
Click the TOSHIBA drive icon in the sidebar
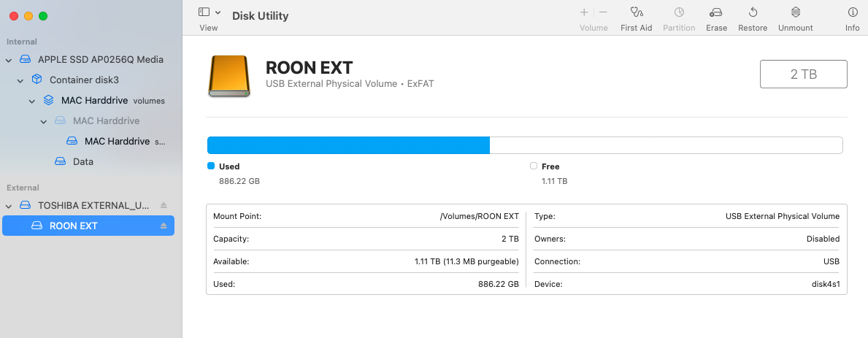(25, 205)
